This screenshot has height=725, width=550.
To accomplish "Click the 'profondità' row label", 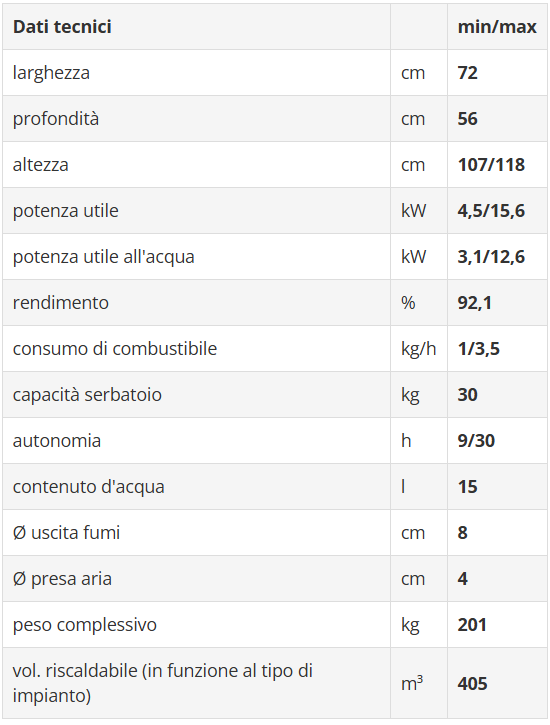I will 56,119.
